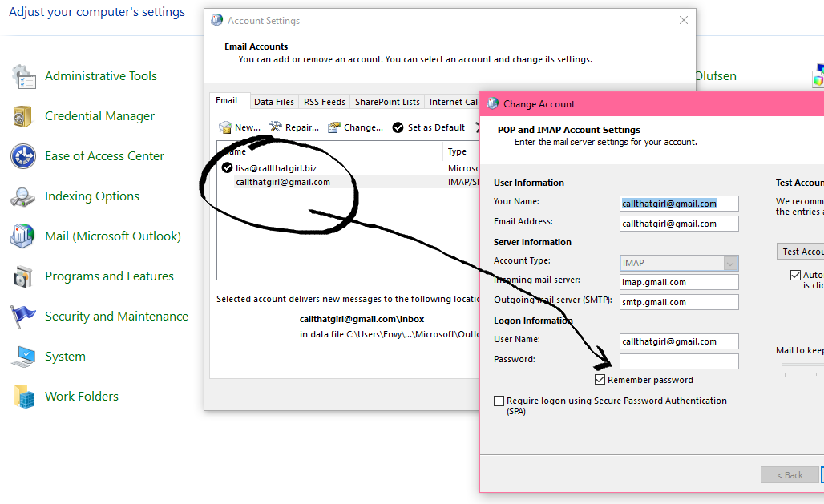Screen dimensions: 824x504
Task: Click the Set as Default button
Action: tap(429, 127)
